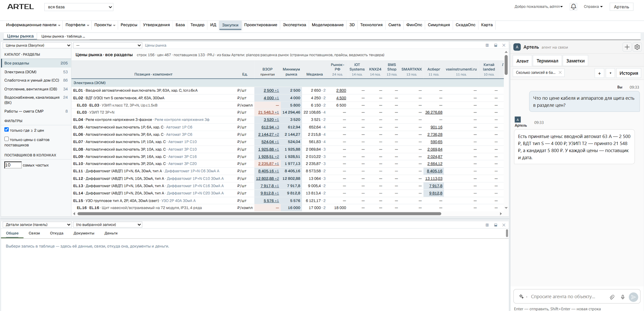Dock the market prices panel to bottom
Viewport: 644px width, 311px height.
click(x=496, y=45)
